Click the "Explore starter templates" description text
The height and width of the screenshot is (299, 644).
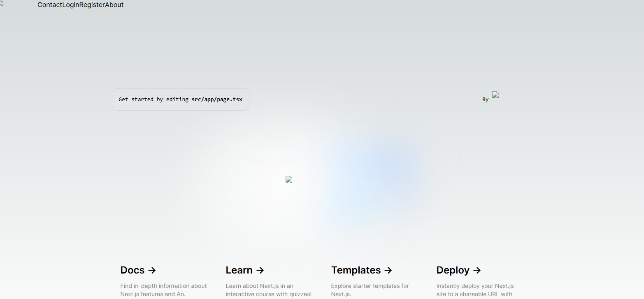[x=370, y=286]
